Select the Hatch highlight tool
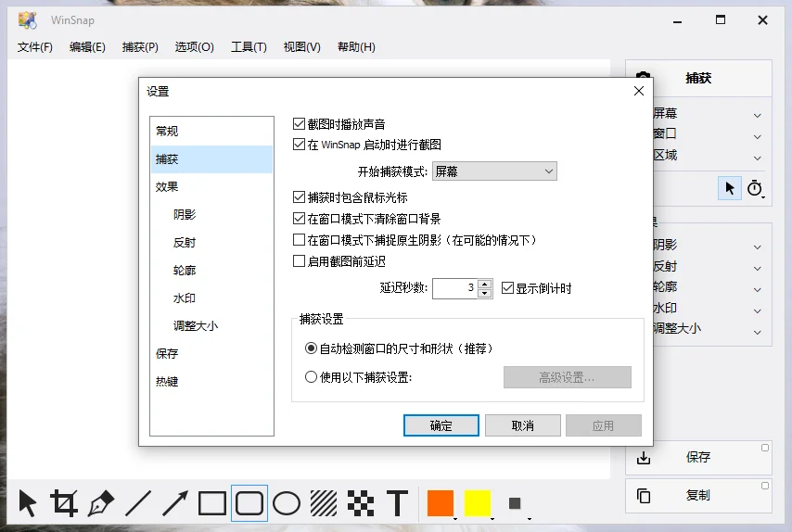Screen dimensions: 792x532 [324, 503]
